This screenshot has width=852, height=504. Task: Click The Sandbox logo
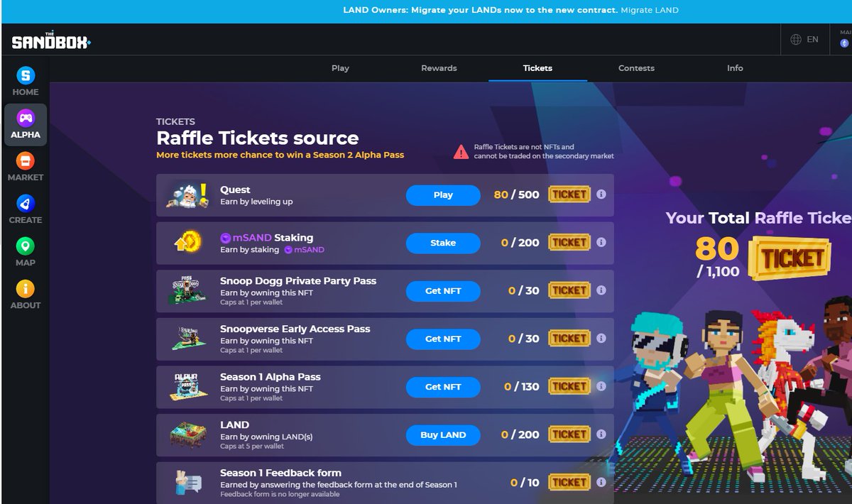[50, 41]
